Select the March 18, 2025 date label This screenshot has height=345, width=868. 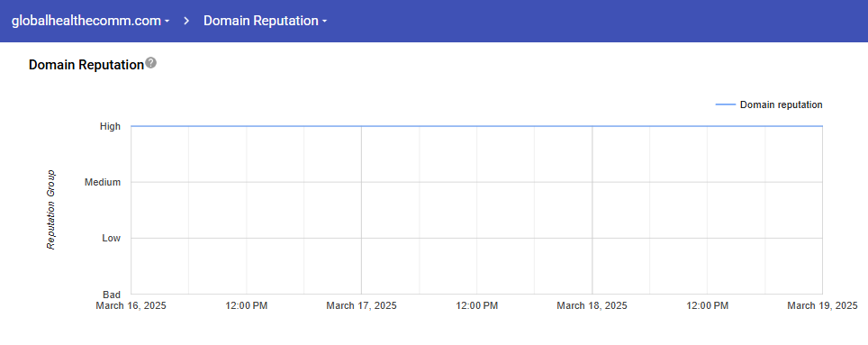point(592,305)
